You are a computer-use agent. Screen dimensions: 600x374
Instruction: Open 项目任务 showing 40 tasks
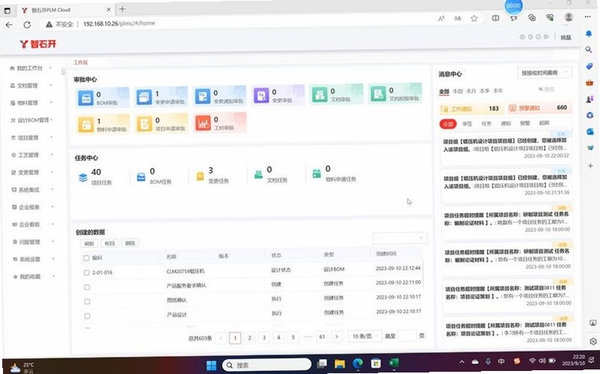[x=96, y=177]
